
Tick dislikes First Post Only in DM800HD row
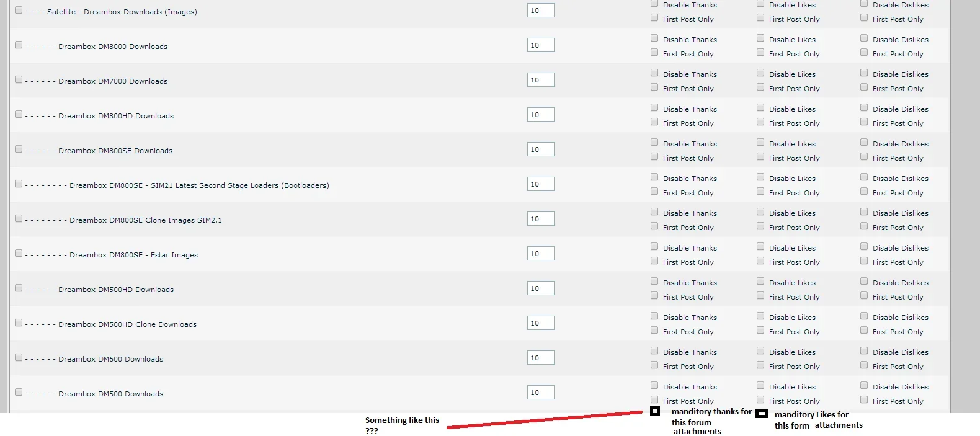[x=864, y=122]
